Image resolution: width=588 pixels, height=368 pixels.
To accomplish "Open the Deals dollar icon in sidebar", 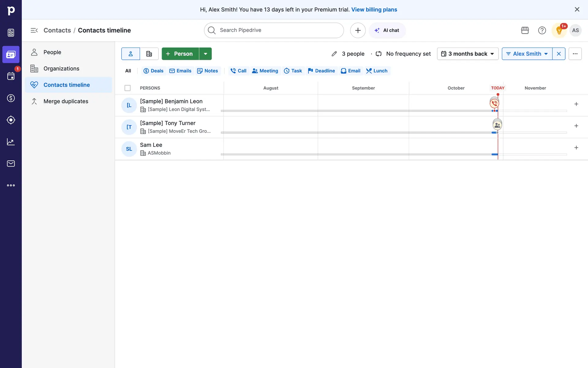I will (11, 98).
